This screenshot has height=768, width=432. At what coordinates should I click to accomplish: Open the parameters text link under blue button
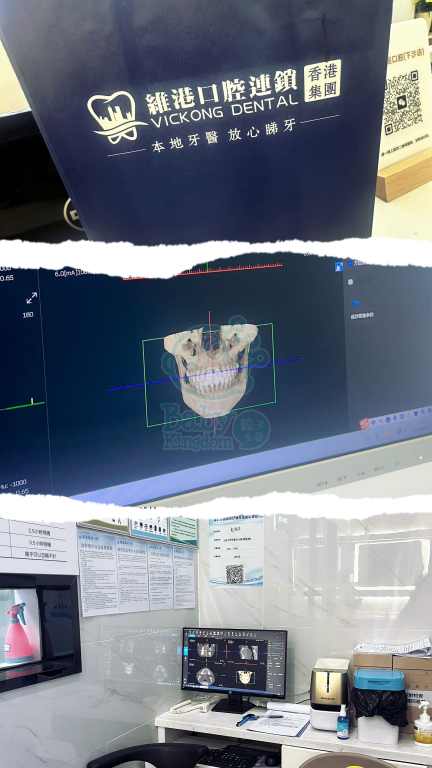click(362, 315)
